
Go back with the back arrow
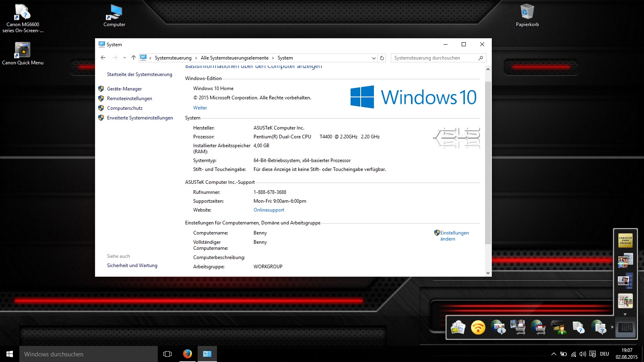point(103,58)
